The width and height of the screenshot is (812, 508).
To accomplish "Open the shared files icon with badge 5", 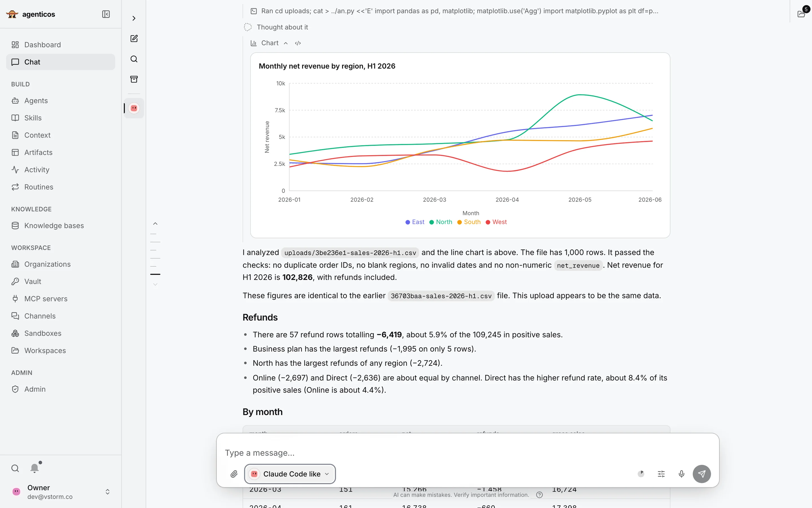I will pyautogui.click(x=801, y=14).
